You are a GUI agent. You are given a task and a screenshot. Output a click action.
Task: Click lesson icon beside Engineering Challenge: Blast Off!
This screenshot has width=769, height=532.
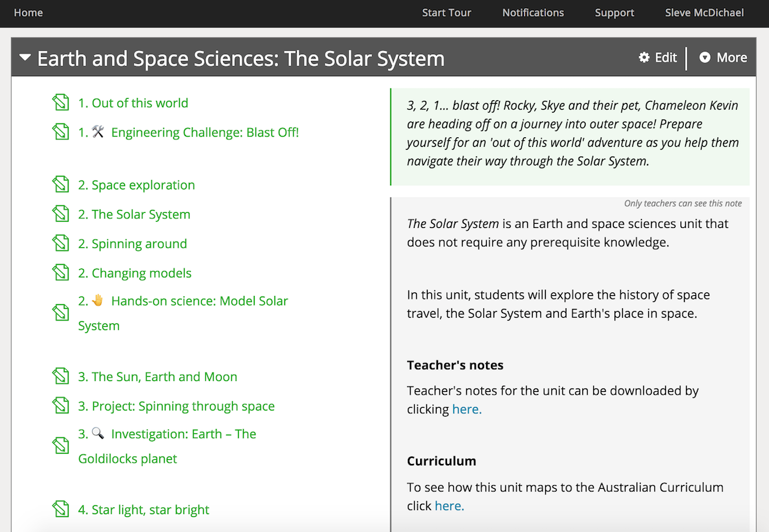tap(61, 131)
